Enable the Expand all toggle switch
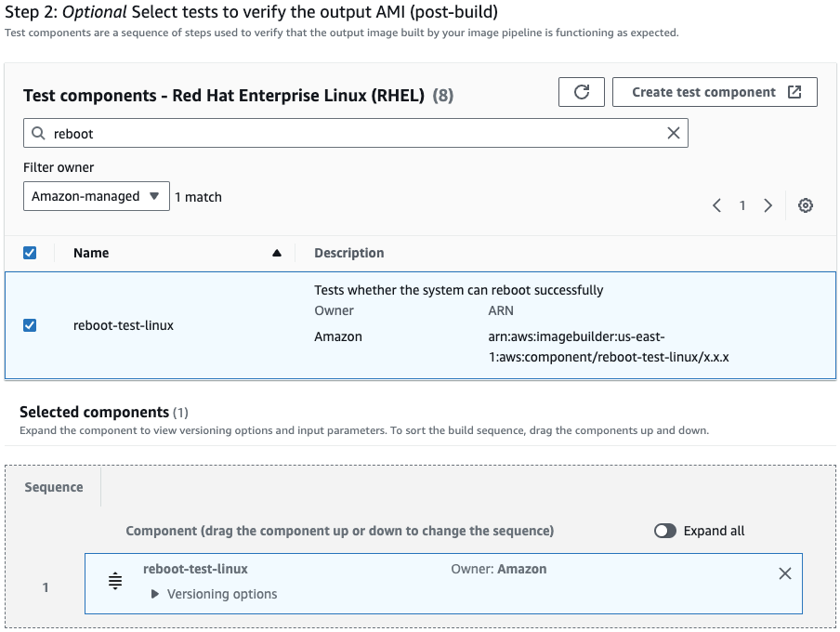 click(665, 531)
